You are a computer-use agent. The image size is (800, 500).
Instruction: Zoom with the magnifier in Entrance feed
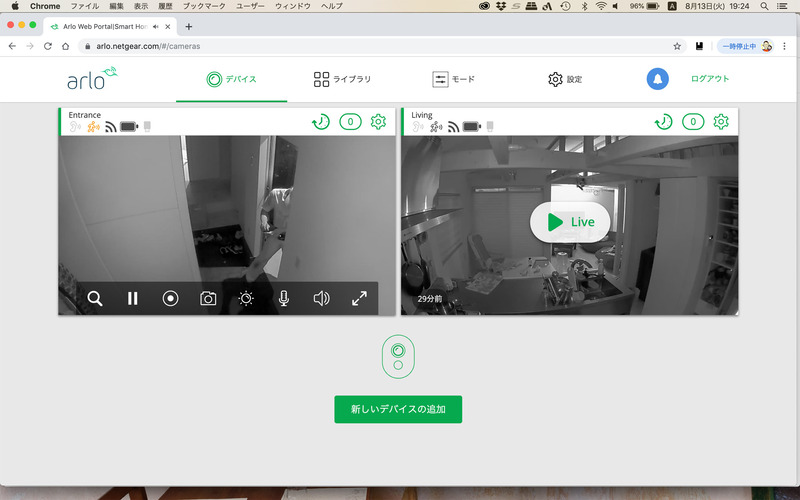(95, 298)
